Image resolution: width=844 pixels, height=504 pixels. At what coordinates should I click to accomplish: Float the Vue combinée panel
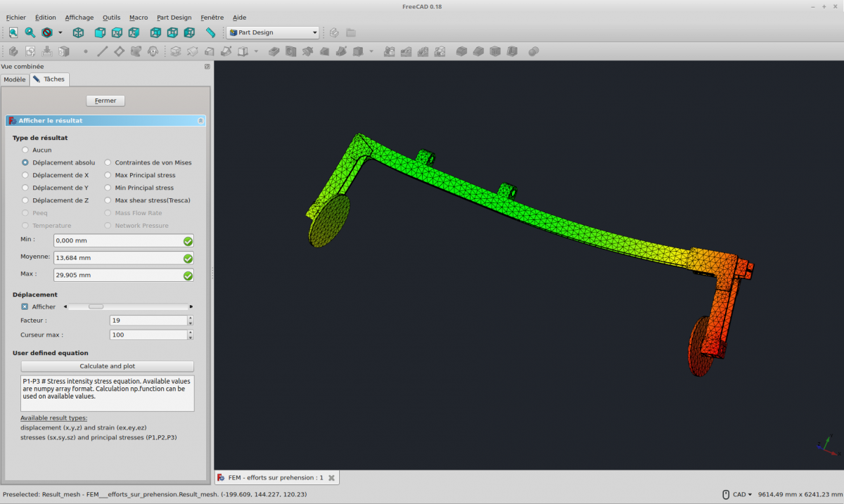[207, 66]
